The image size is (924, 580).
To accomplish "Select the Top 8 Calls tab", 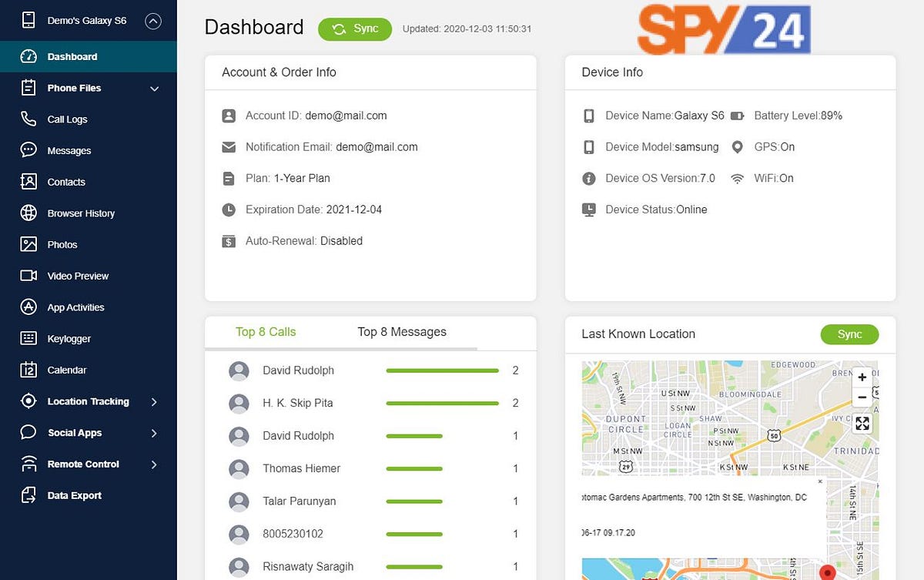I will coord(266,331).
